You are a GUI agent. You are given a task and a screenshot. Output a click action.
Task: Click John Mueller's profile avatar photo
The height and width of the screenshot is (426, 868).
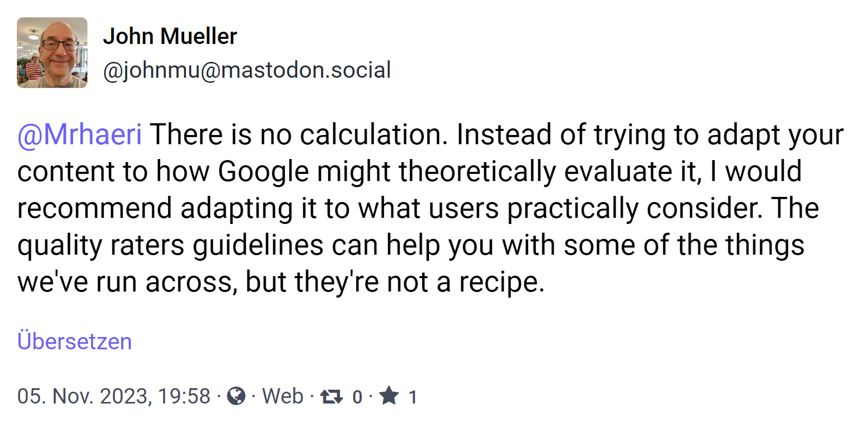click(52, 53)
